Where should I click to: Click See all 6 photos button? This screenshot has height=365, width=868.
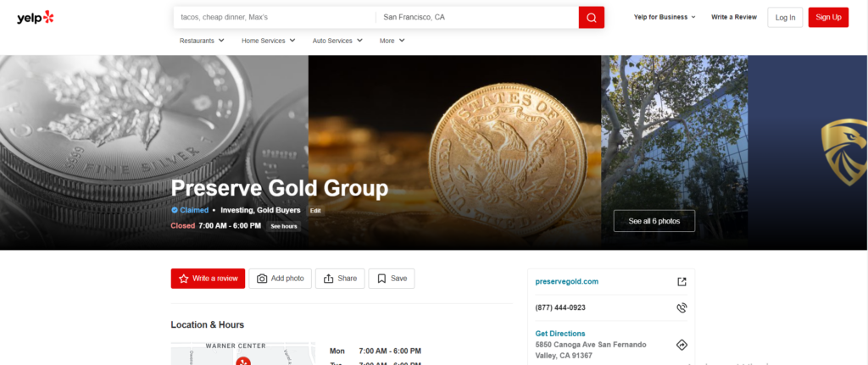pos(654,221)
